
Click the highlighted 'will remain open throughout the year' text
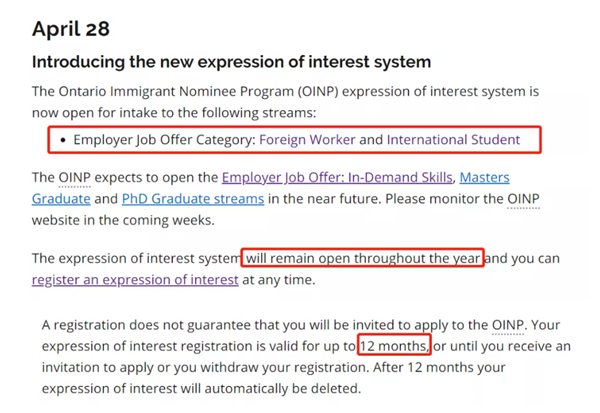[363, 258]
